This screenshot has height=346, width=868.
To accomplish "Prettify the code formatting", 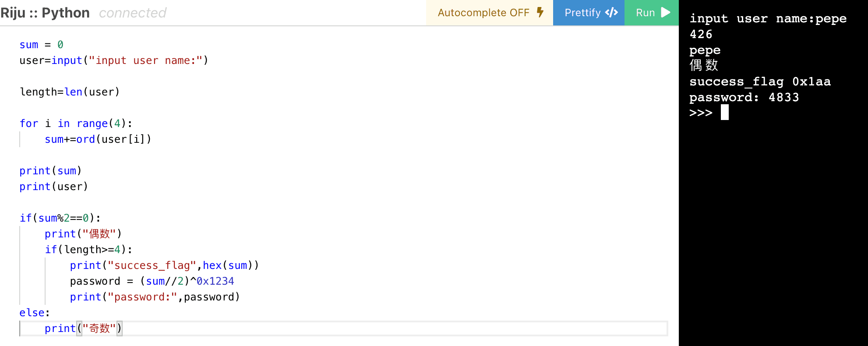I will click(x=589, y=13).
